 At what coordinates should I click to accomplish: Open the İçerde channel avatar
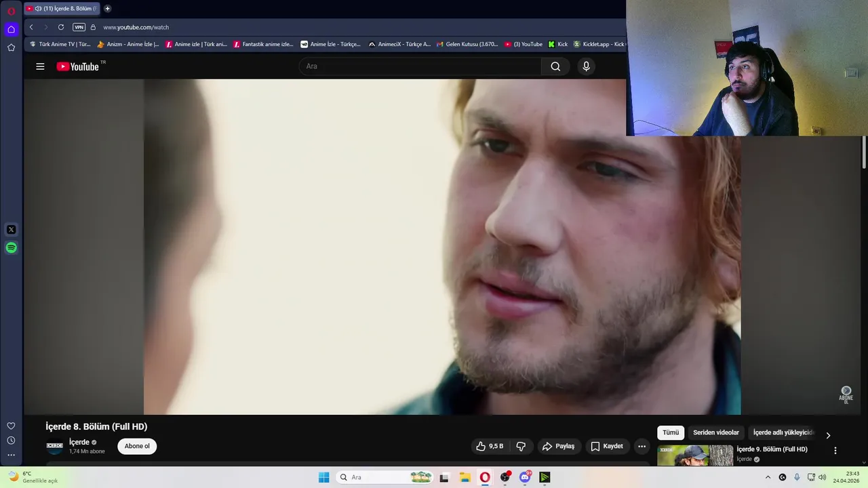54,446
